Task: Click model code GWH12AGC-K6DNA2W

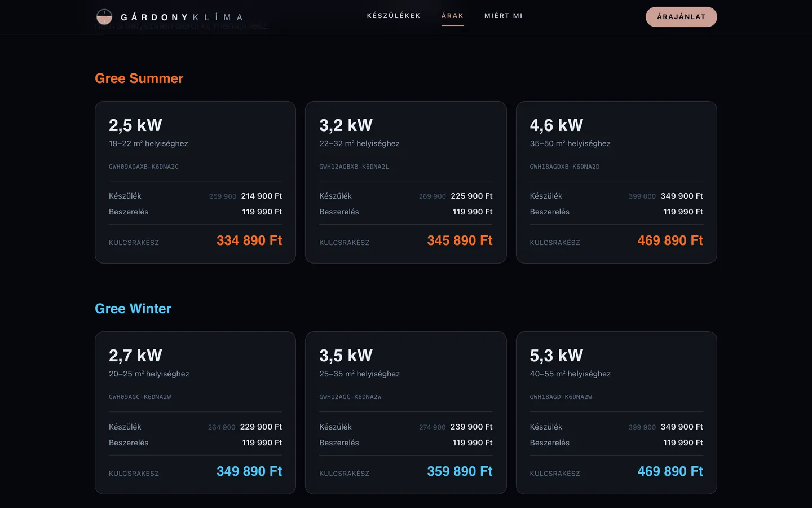Action: [350, 397]
